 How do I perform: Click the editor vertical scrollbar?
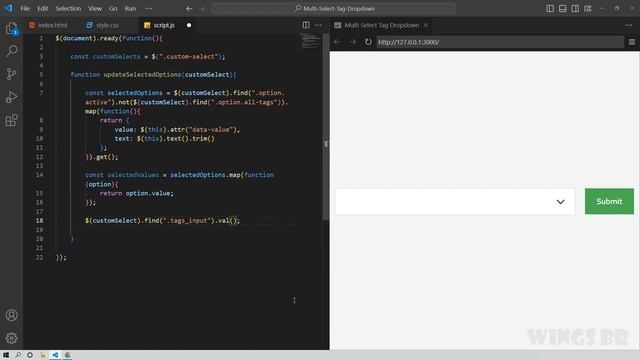tap(325, 127)
